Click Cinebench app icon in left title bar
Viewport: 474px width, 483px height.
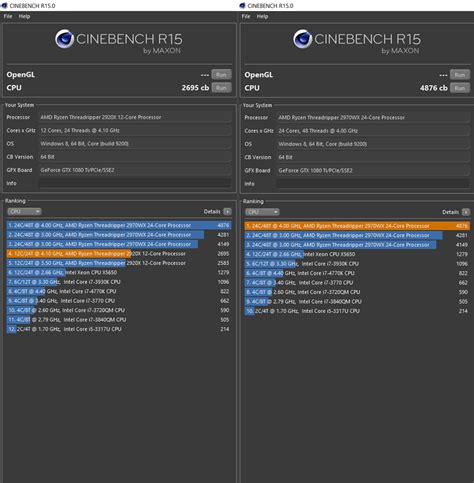click(x=5, y=5)
